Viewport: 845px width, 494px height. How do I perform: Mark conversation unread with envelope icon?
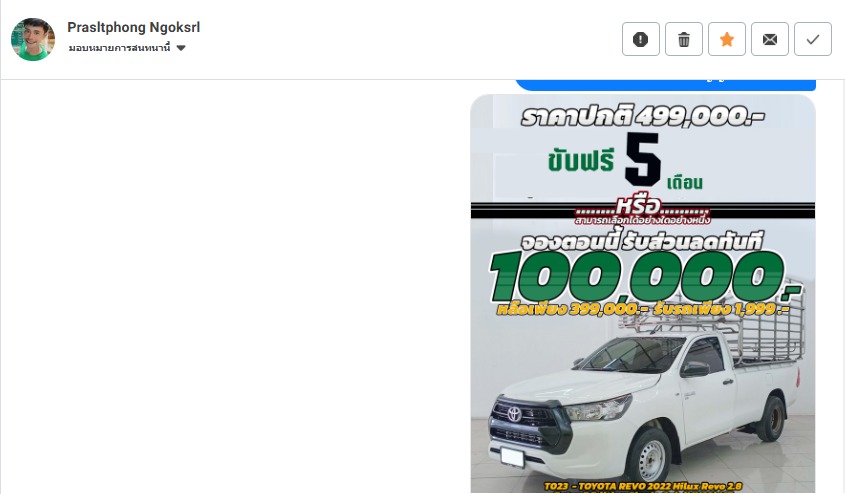pos(770,39)
